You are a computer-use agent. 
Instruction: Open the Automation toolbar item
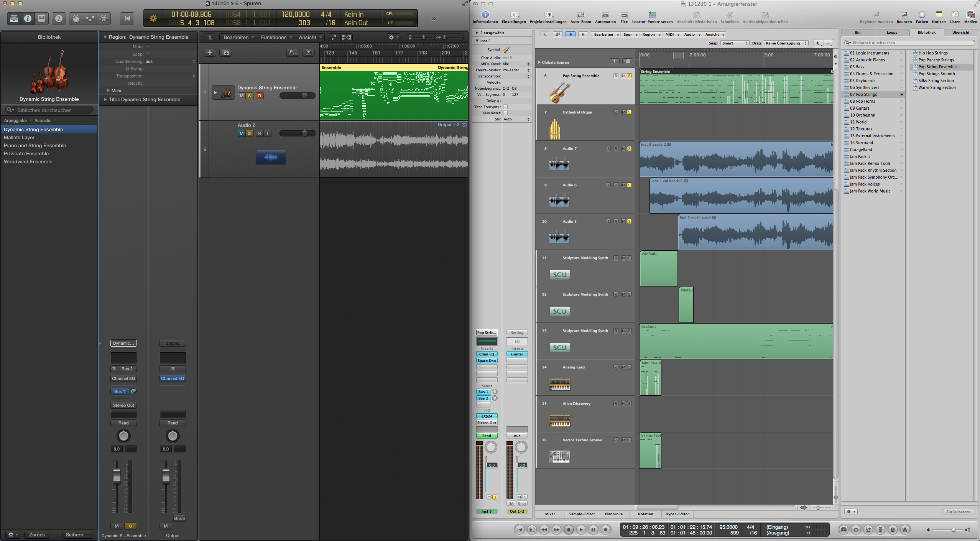(x=605, y=17)
